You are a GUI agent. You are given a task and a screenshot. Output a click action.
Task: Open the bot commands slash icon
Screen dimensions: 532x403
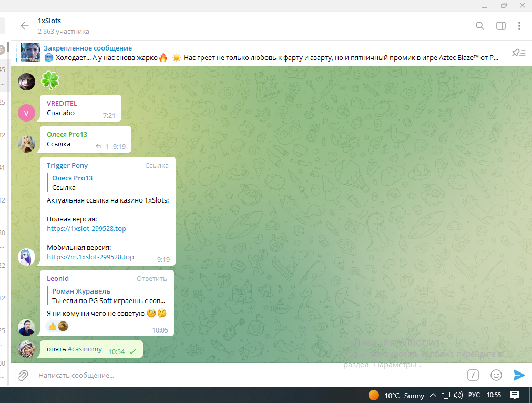[x=473, y=375]
